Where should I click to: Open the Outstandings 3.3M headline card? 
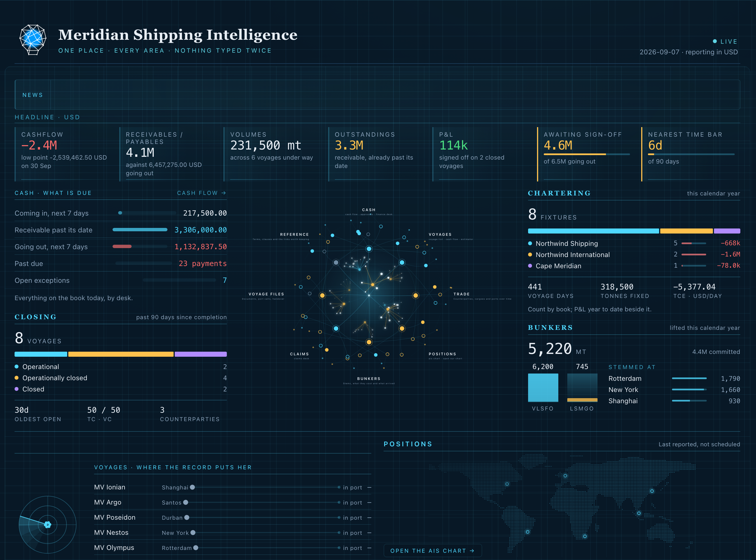377,154
